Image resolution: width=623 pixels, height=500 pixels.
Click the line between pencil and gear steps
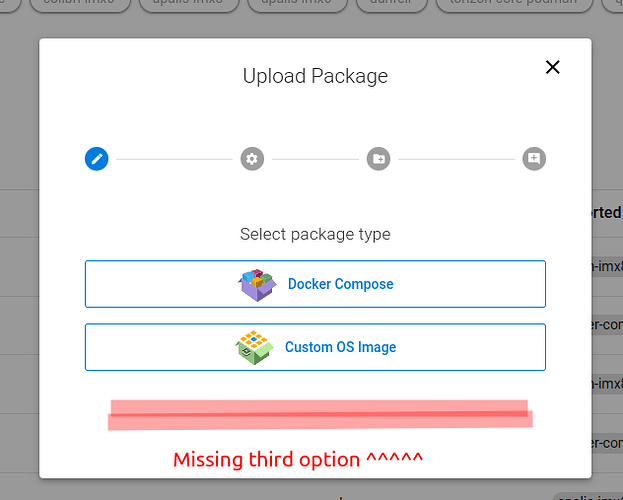(x=174, y=159)
